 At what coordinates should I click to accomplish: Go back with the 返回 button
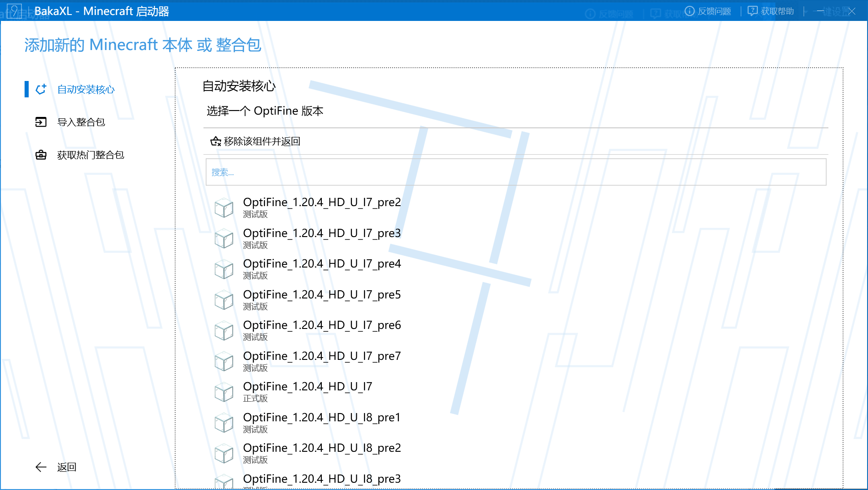(x=56, y=467)
